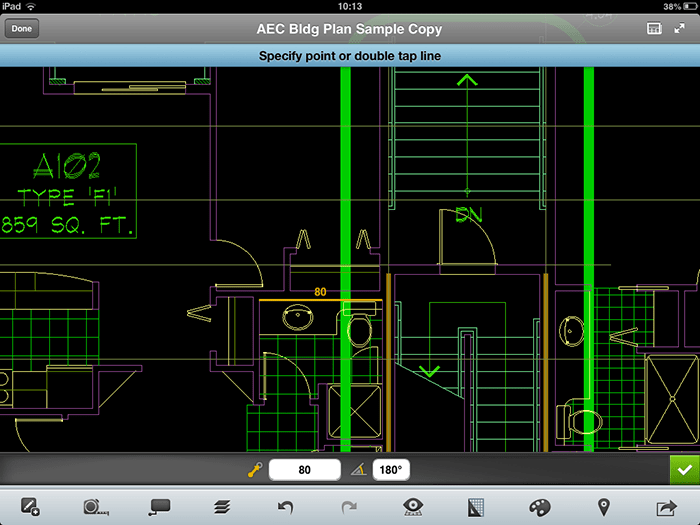Viewport: 700px width, 525px height.
Task: Tap the GPS location pin icon
Action: click(x=604, y=508)
